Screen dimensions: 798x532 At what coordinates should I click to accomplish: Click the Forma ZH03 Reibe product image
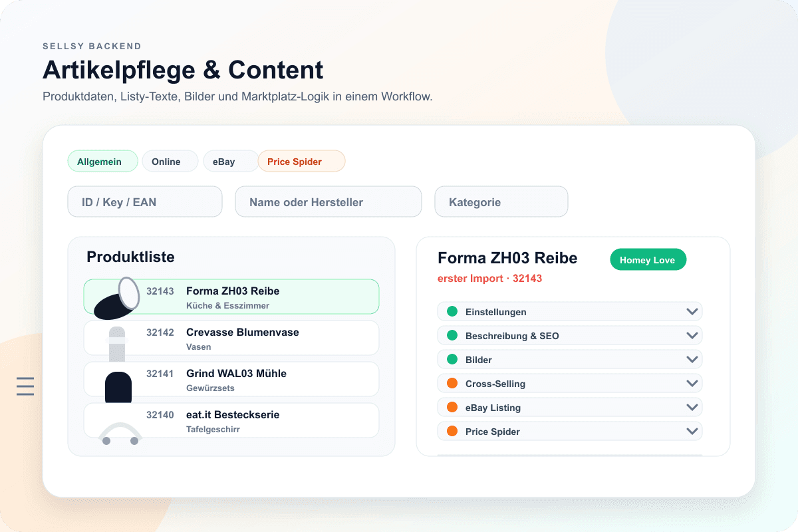(x=116, y=298)
